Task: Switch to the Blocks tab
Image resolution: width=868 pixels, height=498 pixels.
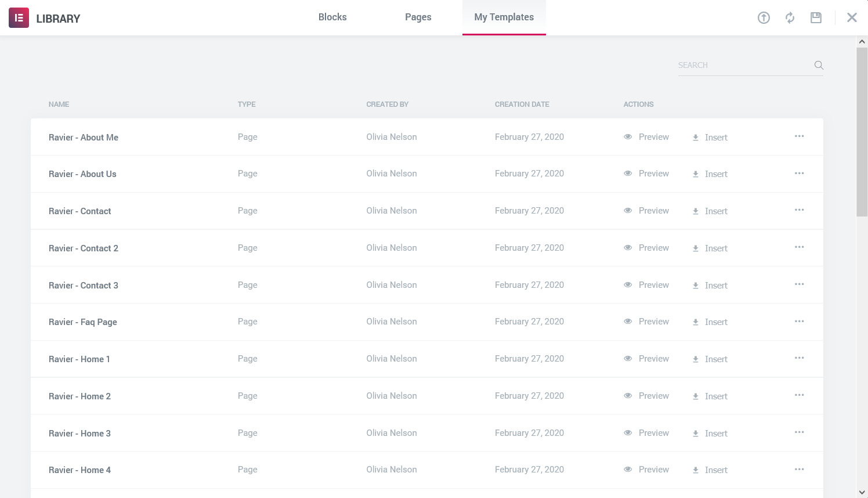Action: coord(332,17)
